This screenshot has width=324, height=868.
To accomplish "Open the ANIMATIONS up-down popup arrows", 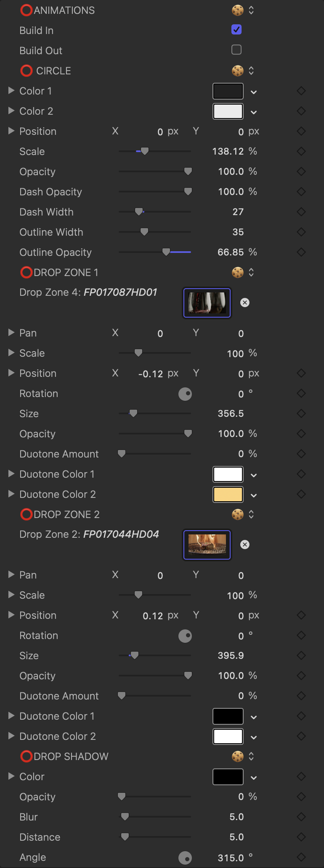I will click(x=251, y=10).
